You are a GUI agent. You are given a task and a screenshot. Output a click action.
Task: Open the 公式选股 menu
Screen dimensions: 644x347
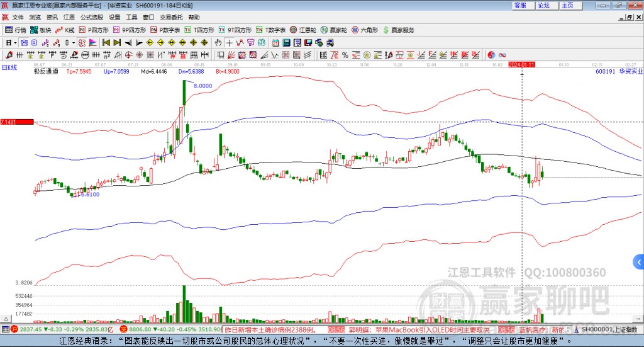pos(92,17)
